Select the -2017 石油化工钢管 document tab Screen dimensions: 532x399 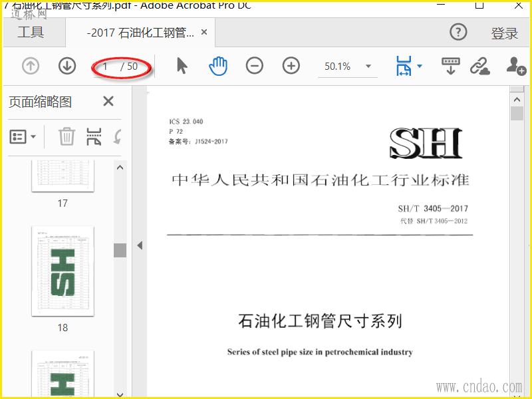click(x=140, y=33)
